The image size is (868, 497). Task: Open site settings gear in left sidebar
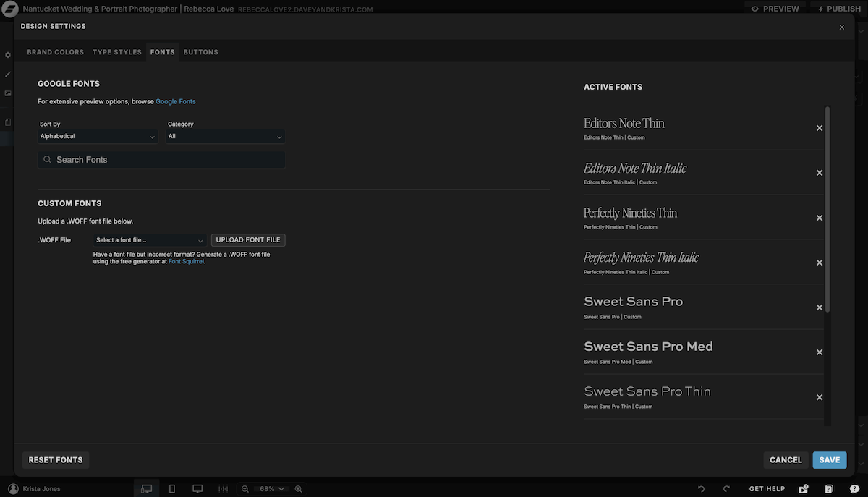[x=8, y=55]
